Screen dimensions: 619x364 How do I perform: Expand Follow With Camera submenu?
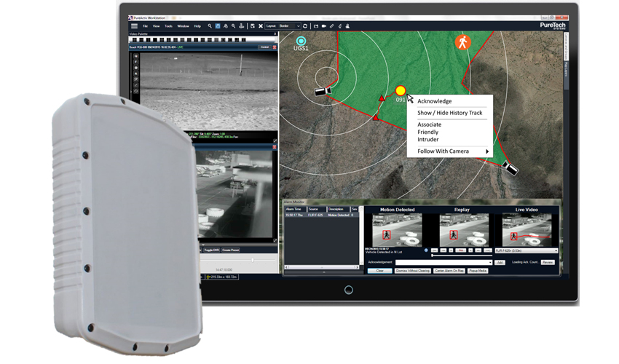(453, 151)
